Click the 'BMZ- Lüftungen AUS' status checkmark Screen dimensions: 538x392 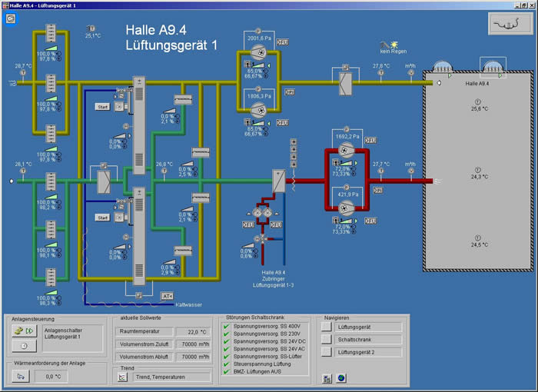tap(225, 371)
